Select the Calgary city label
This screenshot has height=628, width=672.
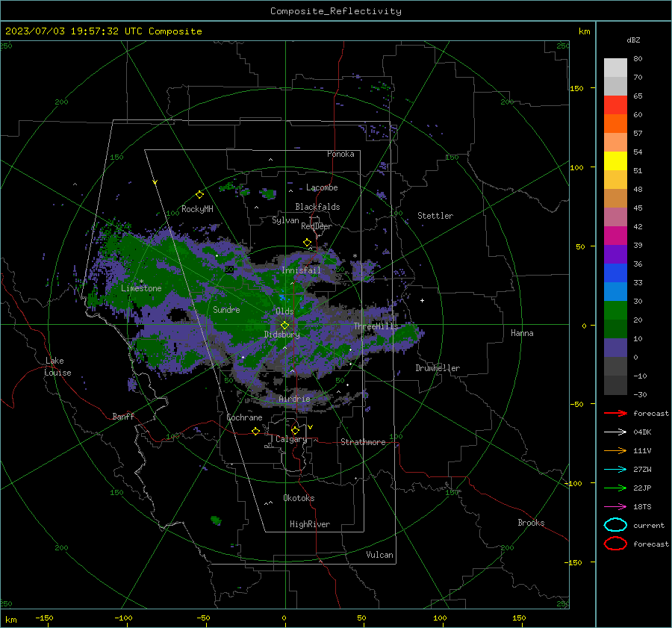[x=291, y=439]
